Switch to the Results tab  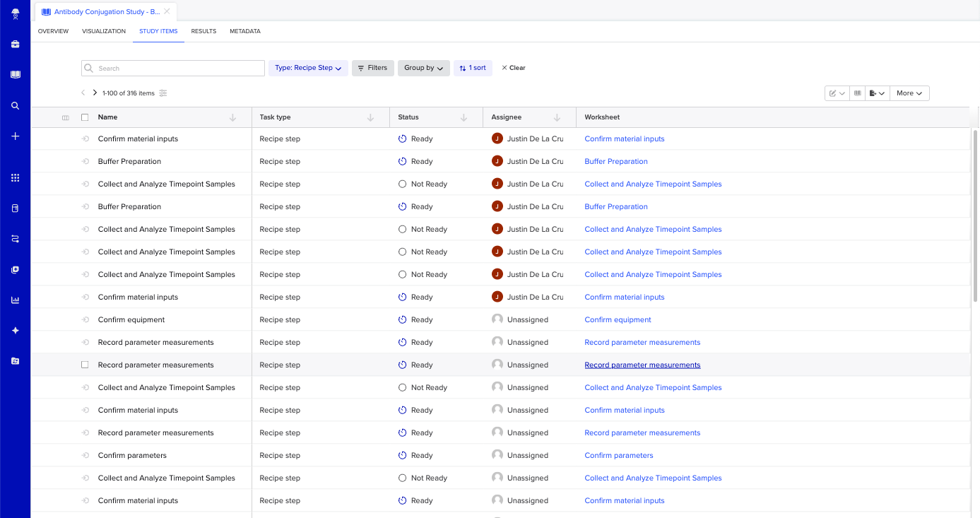(x=203, y=31)
